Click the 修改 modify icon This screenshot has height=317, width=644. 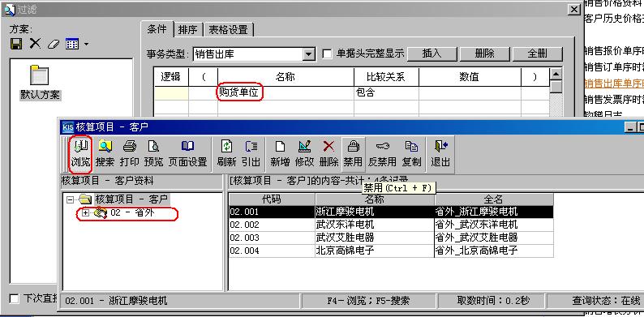(304, 153)
